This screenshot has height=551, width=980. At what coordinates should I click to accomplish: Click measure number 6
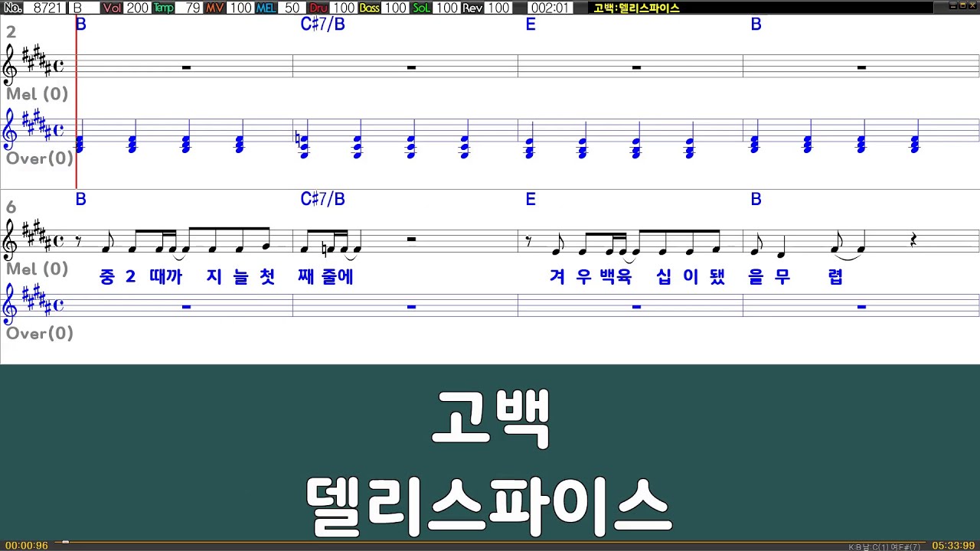click(11, 207)
